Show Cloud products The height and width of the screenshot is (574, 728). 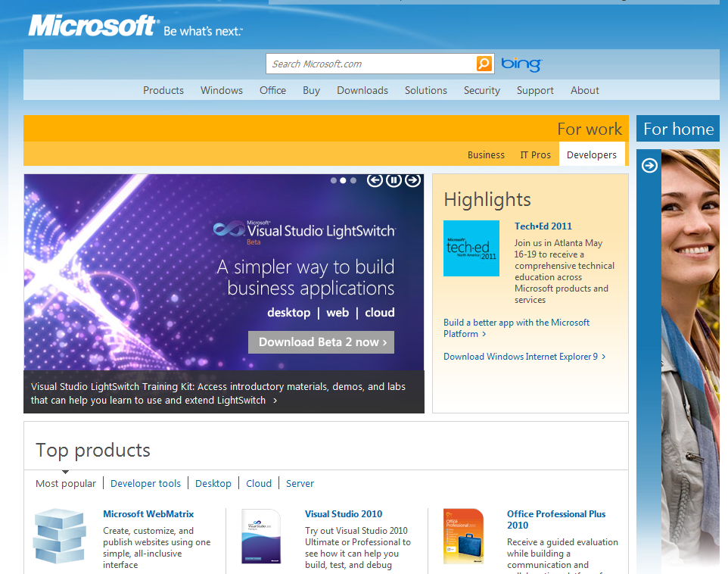pyautogui.click(x=259, y=483)
